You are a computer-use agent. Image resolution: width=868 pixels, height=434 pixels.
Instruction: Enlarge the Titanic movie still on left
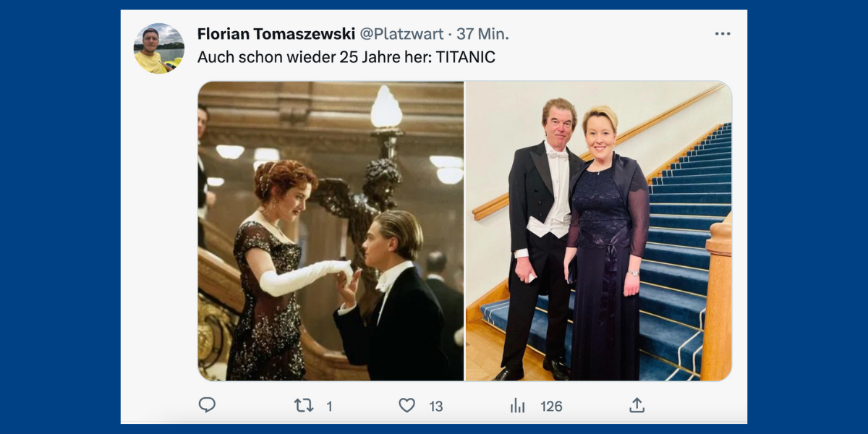point(331,231)
